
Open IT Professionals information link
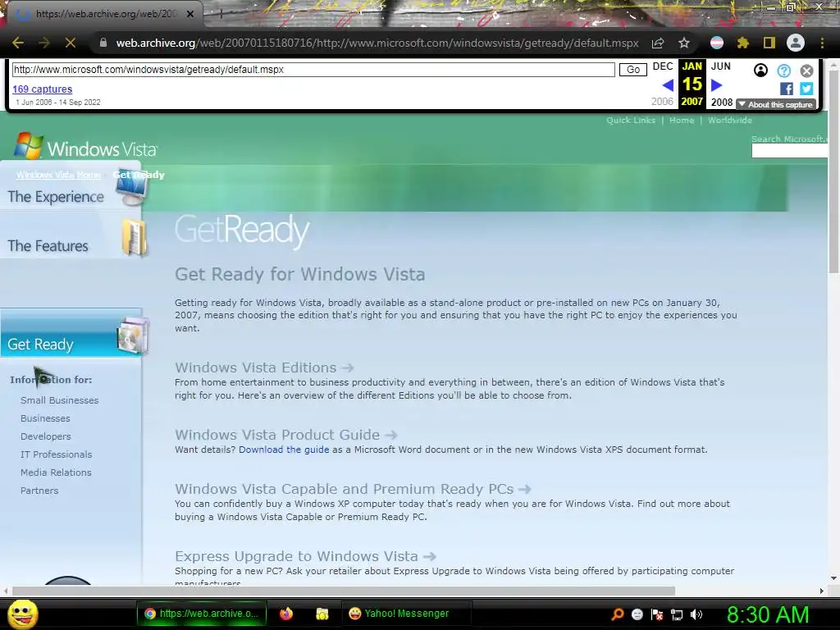(x=57, y=454)
